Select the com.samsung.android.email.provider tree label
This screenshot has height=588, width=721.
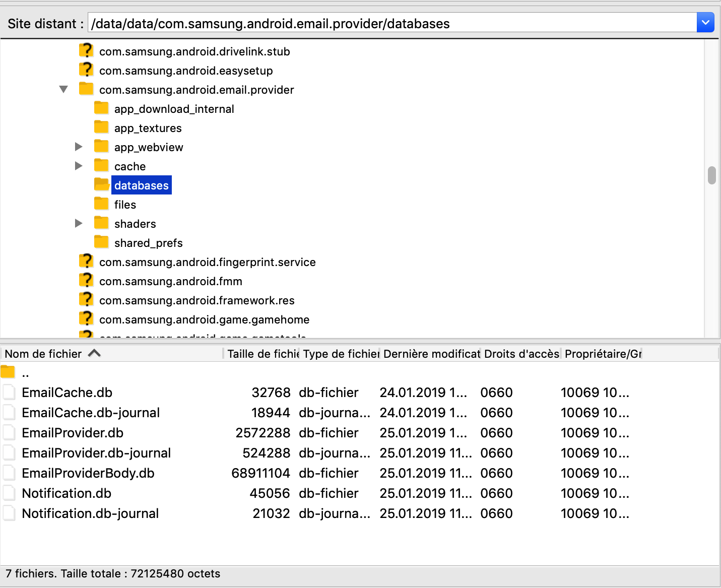pyautogui.click(x=196, y=90)
